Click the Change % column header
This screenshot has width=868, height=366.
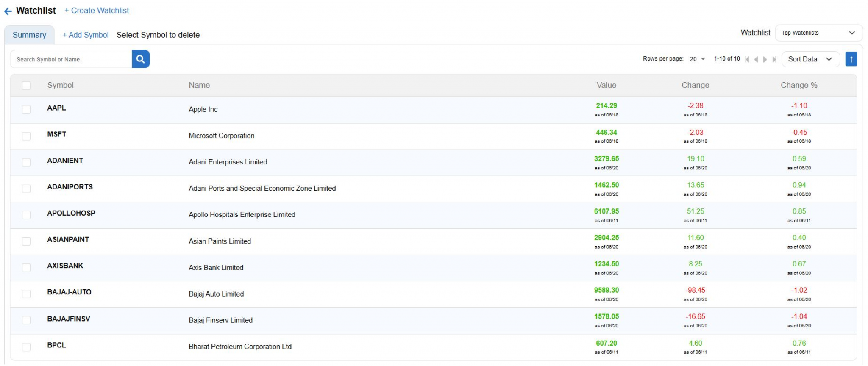(799, 85)
